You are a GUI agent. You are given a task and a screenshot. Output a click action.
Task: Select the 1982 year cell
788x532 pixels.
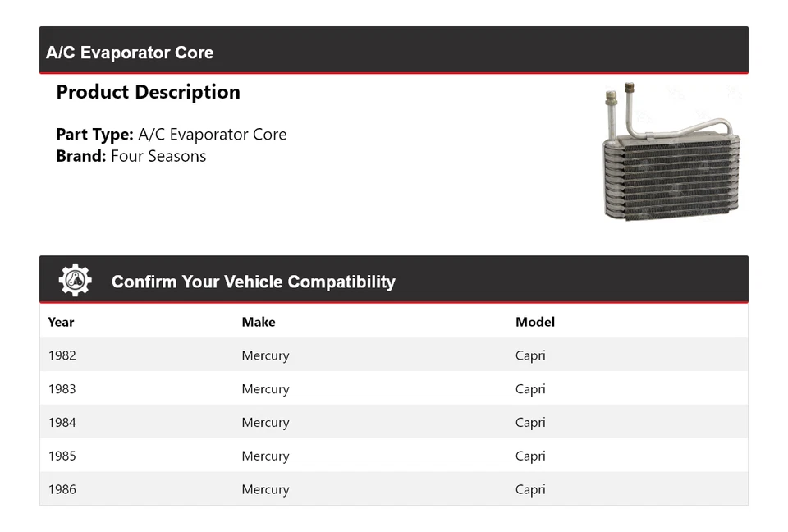62,355
